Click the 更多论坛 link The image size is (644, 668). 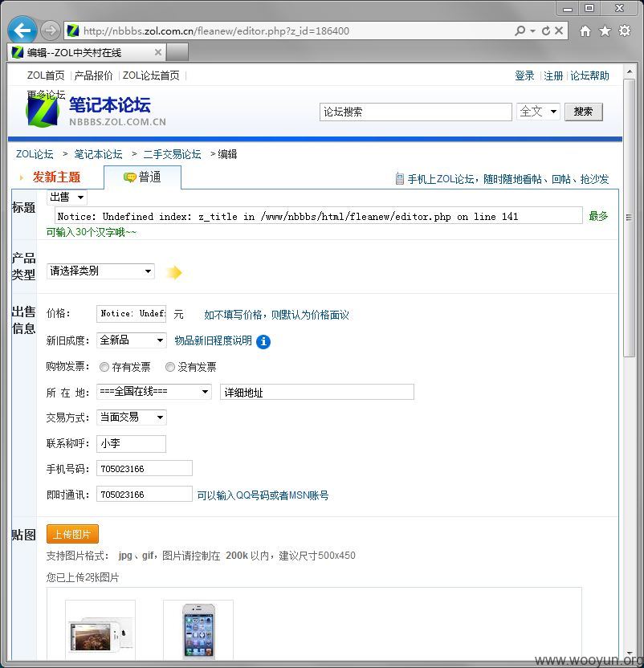46,95
